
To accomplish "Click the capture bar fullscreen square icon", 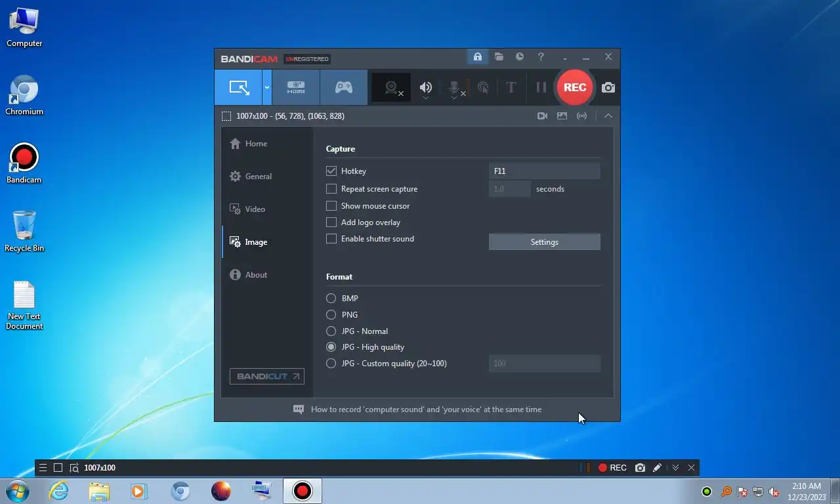I will tap(58, 468).
